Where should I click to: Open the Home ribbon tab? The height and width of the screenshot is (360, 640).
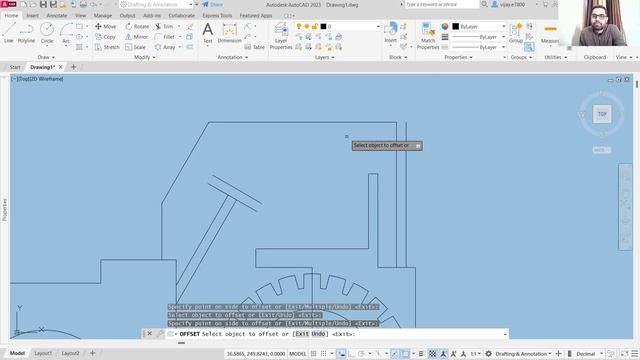click(x=11, y=16)
